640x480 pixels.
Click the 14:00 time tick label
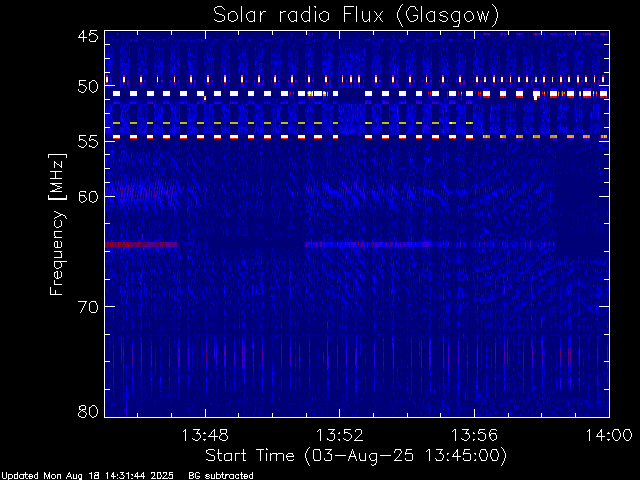pyautogui.click(x=609, y=435)
